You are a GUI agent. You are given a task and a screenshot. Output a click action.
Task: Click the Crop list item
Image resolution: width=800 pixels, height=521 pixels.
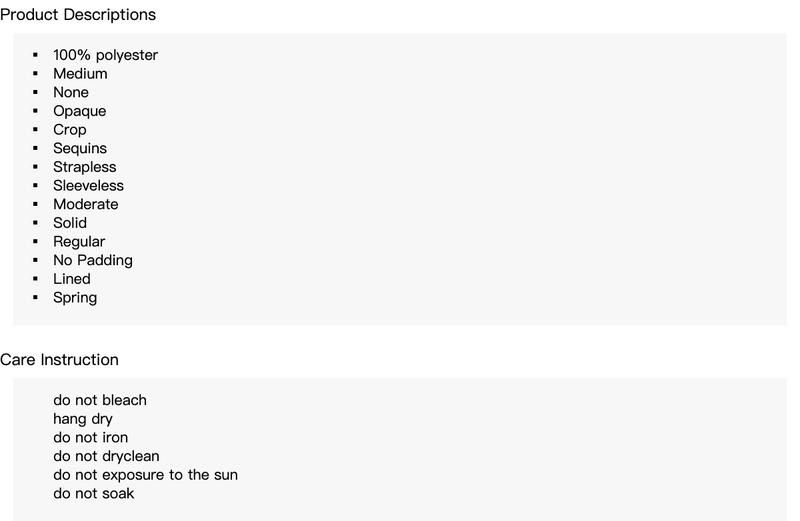point(70,130)
